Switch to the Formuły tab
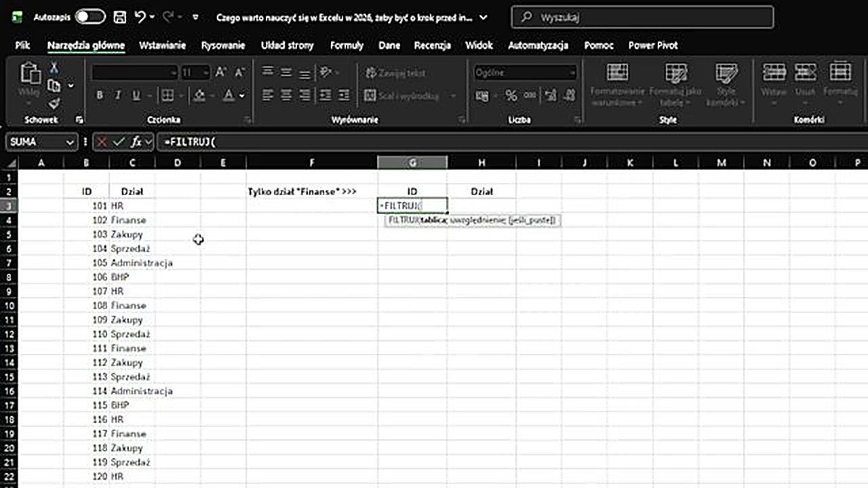 [347, 45]
